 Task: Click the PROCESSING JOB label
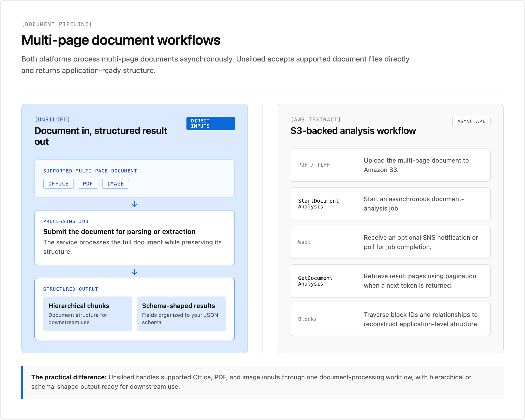66,221
